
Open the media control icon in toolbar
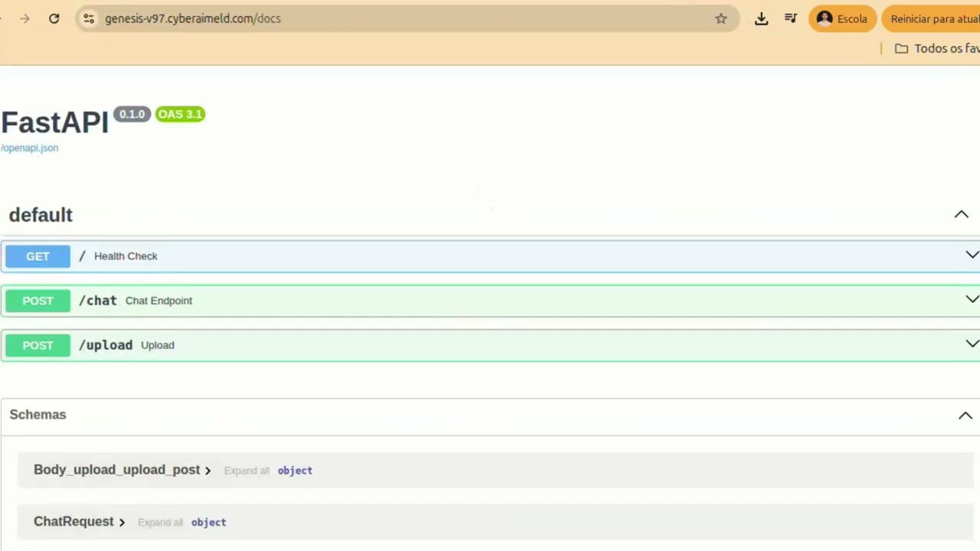point(791,18)
